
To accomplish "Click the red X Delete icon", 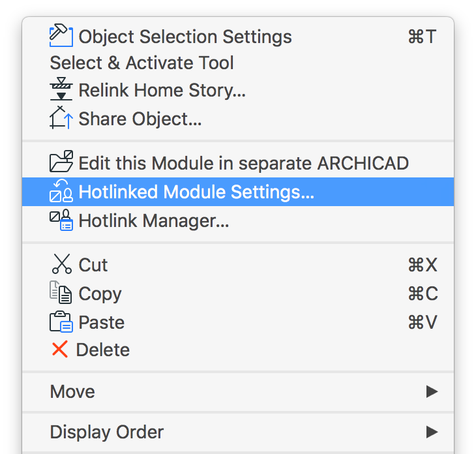I will [x=59, y=349].
